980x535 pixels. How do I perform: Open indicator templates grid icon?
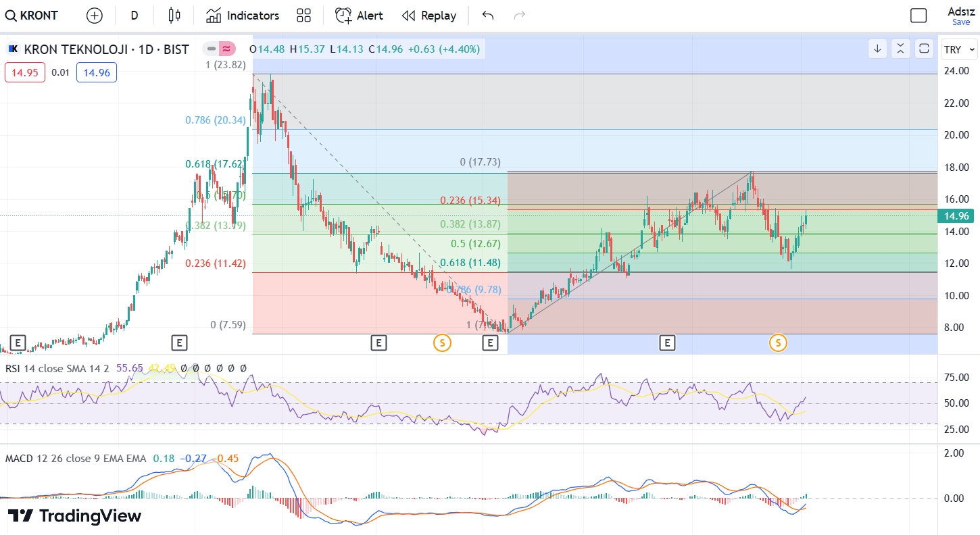[303, 16]
